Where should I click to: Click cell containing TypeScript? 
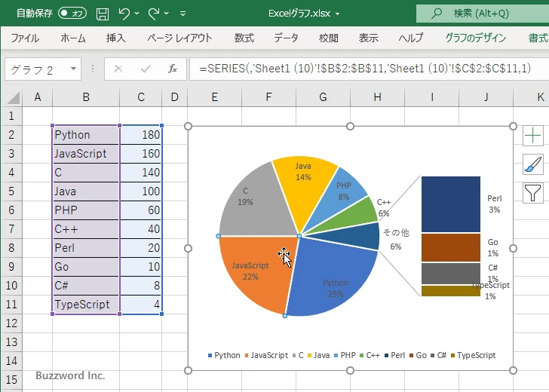coord(86,305)
